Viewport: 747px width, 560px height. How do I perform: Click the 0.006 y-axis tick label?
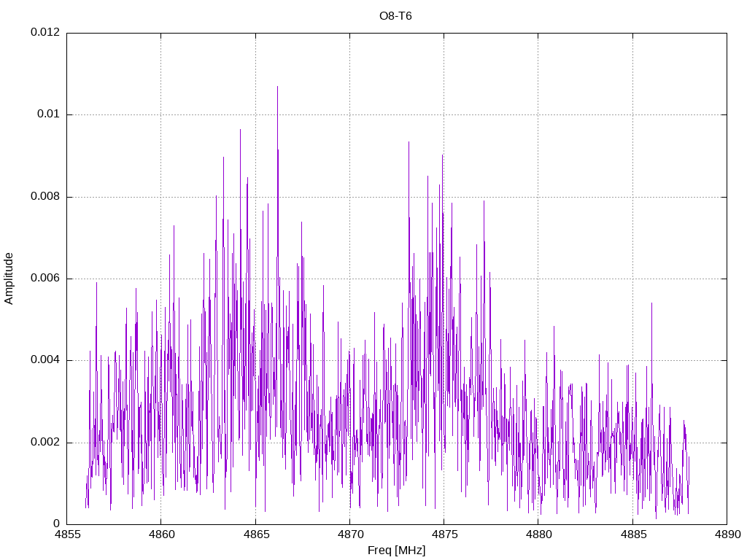[45, 278]
